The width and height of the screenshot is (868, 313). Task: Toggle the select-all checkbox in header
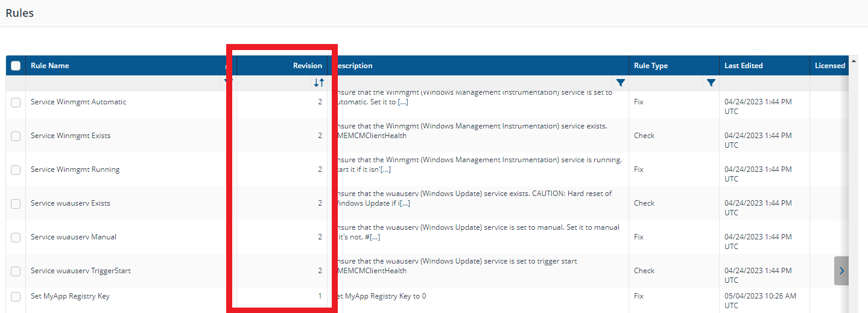16,66
